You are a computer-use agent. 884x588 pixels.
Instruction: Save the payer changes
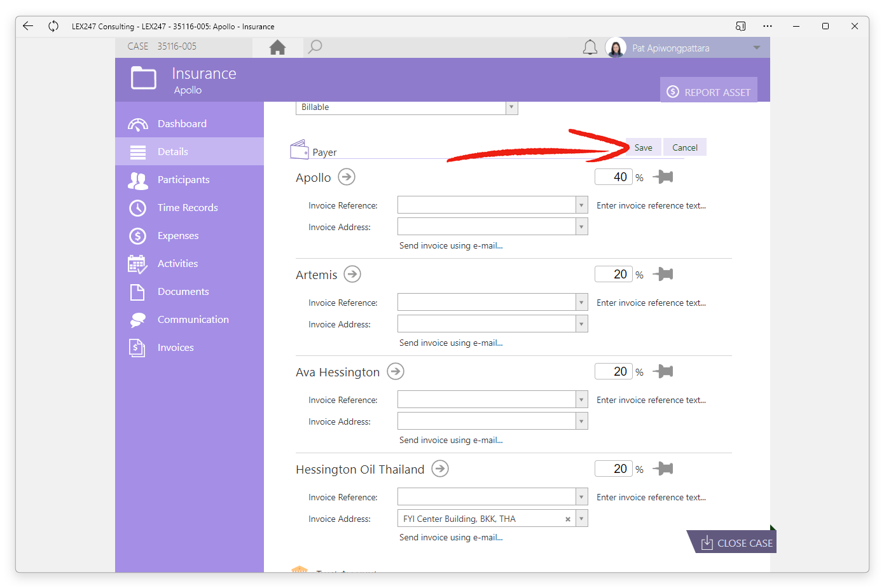pos(643,147)
